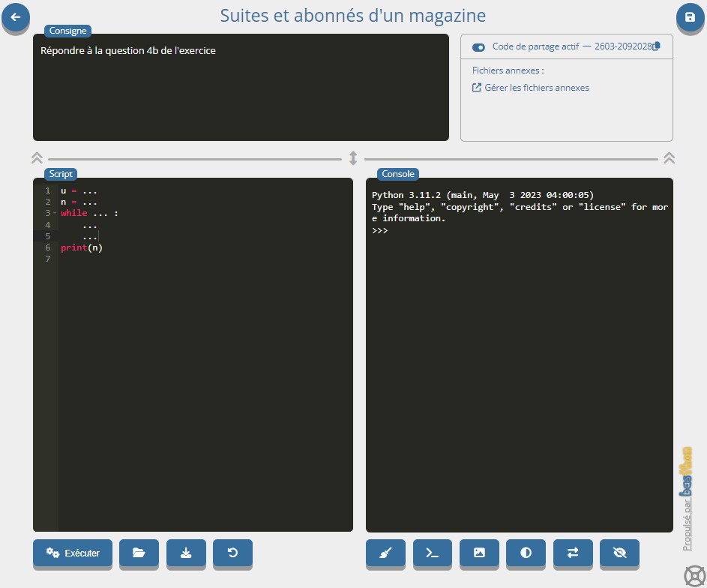Collapse the top panel using right chevrons
This screenshot has height=588, width=707.
pos(670,158)
